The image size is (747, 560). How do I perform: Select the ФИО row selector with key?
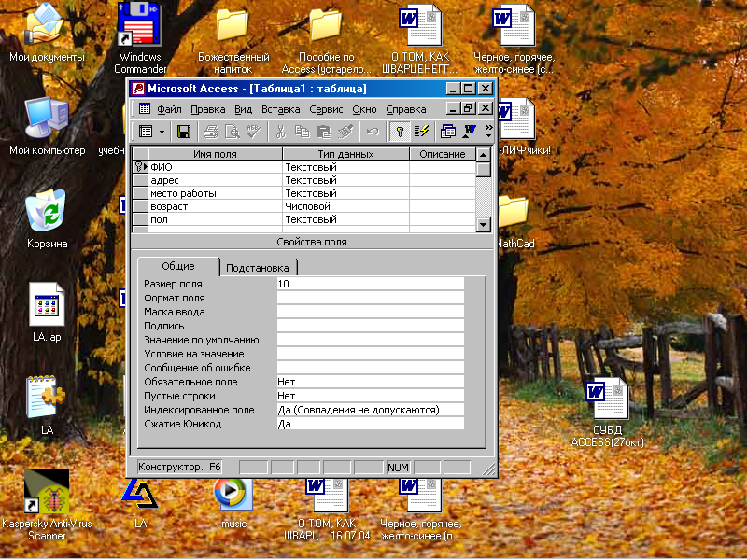tap(139, 167)
